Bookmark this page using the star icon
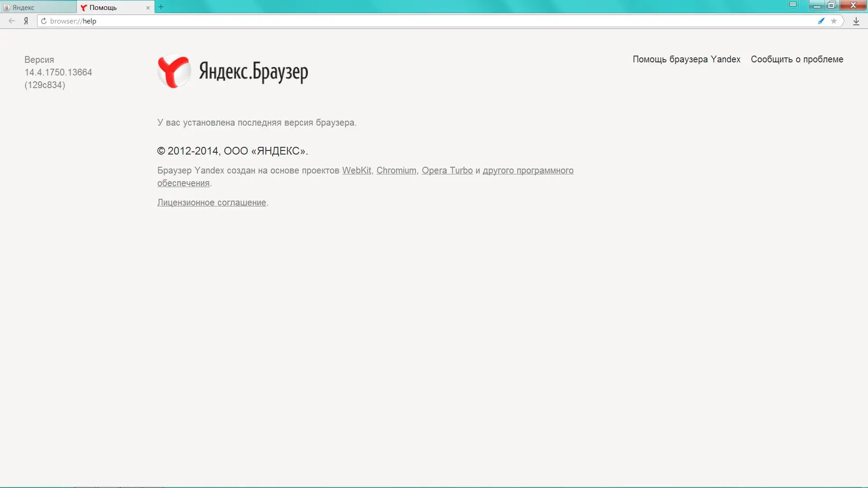 [833, 21]
